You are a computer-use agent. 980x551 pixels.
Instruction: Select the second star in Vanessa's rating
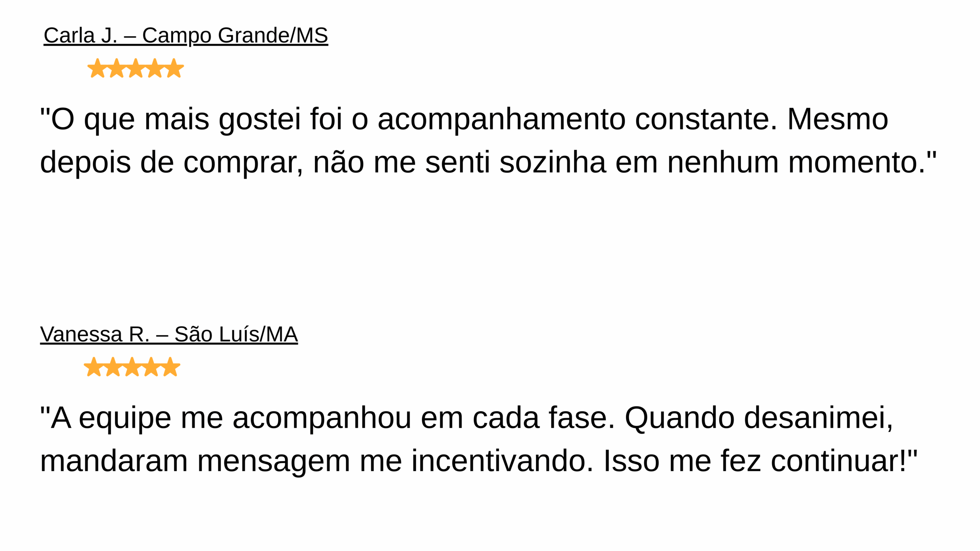point(113,367)
